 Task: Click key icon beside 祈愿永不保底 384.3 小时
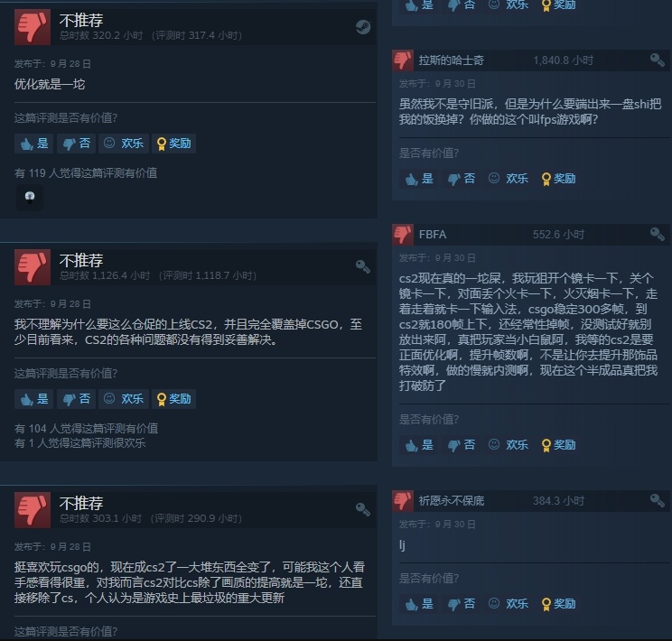pyautogui.click(x=657, y=500)
